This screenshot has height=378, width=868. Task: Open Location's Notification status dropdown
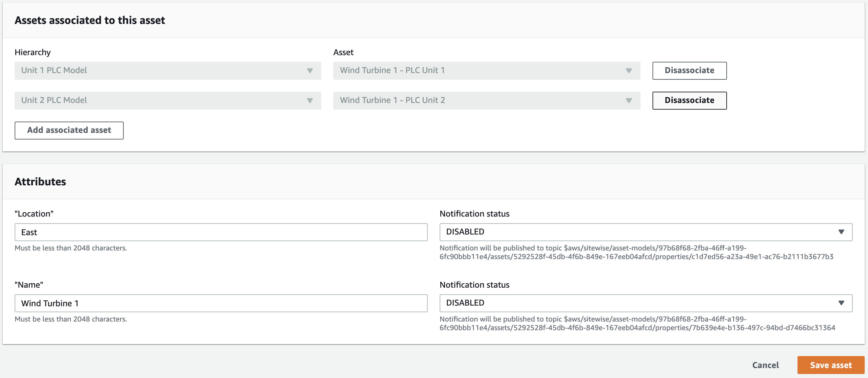pyautogui.click(x=640, y=232)
